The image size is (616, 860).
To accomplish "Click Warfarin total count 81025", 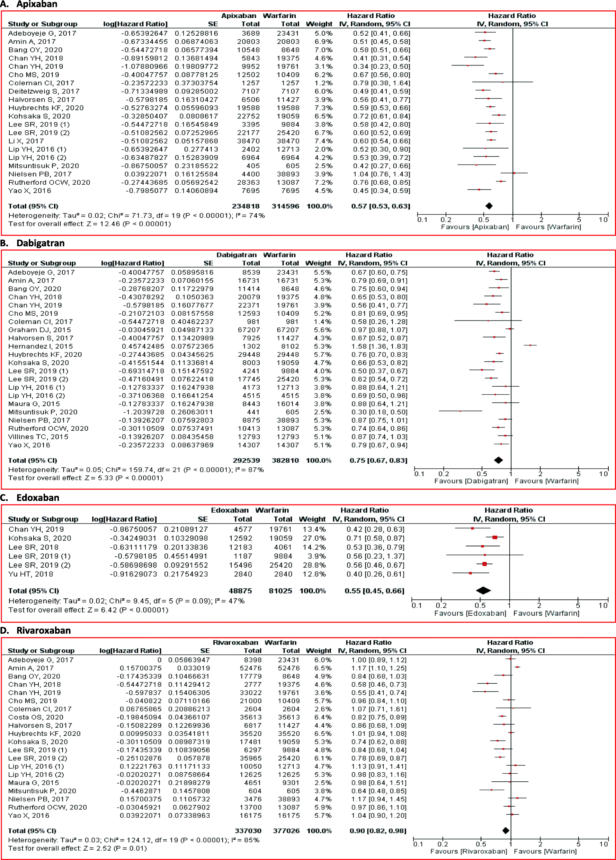I will [x=280, y=591].
